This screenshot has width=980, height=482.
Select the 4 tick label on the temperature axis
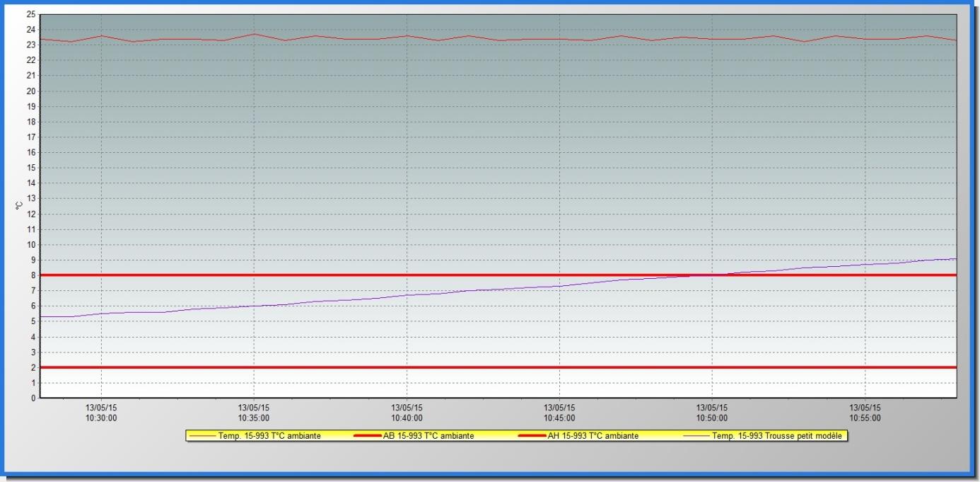coord(33,336)
